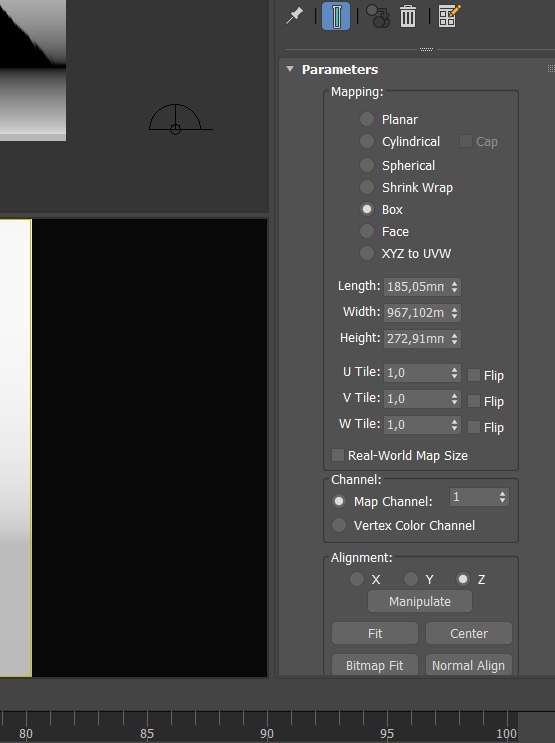Image resolution: width=555 pixels, height=743 pixels.
Task: Set alignment to Z axis
Action: [x=463, y=579]
